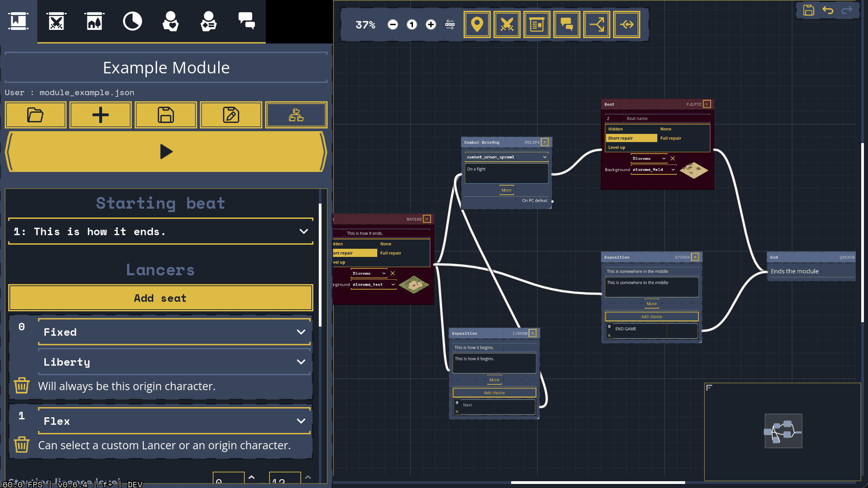Select Level up option in FJLPTC beat
868x488 pixels.
(x=617, y=147)
